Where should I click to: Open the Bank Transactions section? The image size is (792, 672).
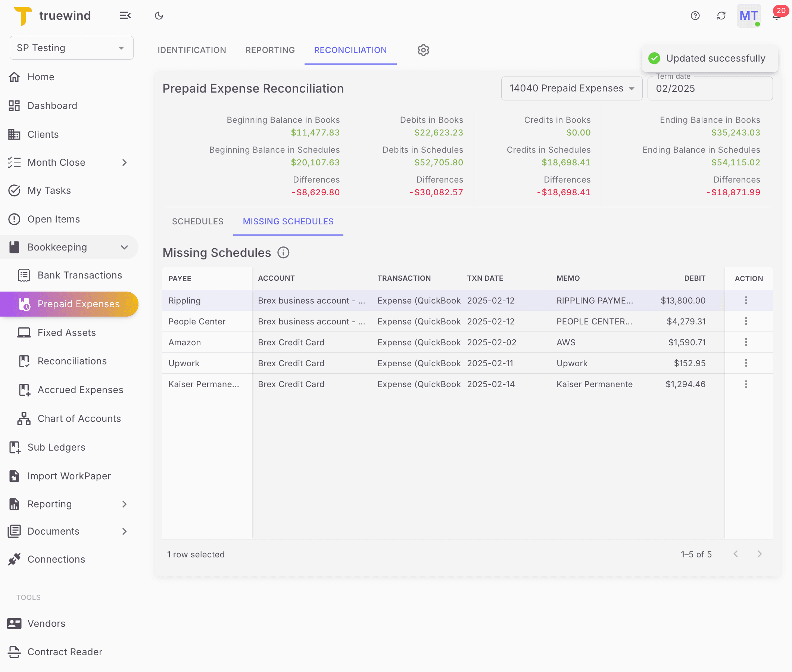[x=79, y=275]
